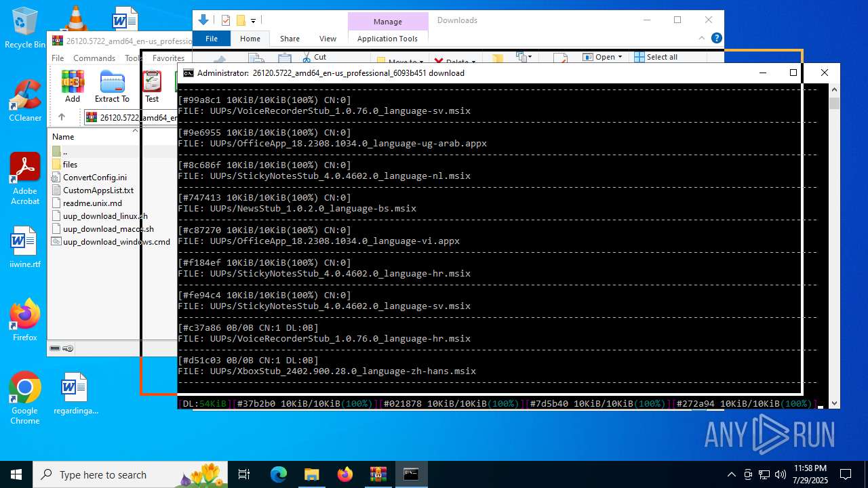Open the WinRAR Favorites menu
Viewport: 868px width, 488px height.
168,58
